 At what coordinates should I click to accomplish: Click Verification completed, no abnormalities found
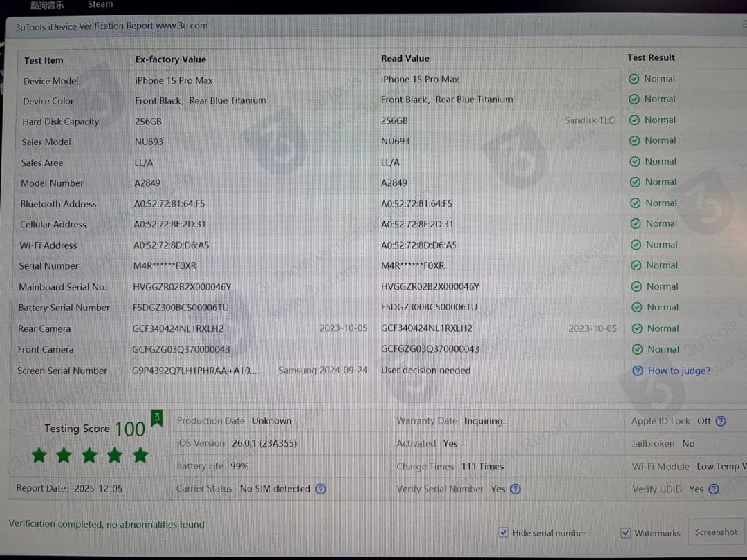coord(107,524)
